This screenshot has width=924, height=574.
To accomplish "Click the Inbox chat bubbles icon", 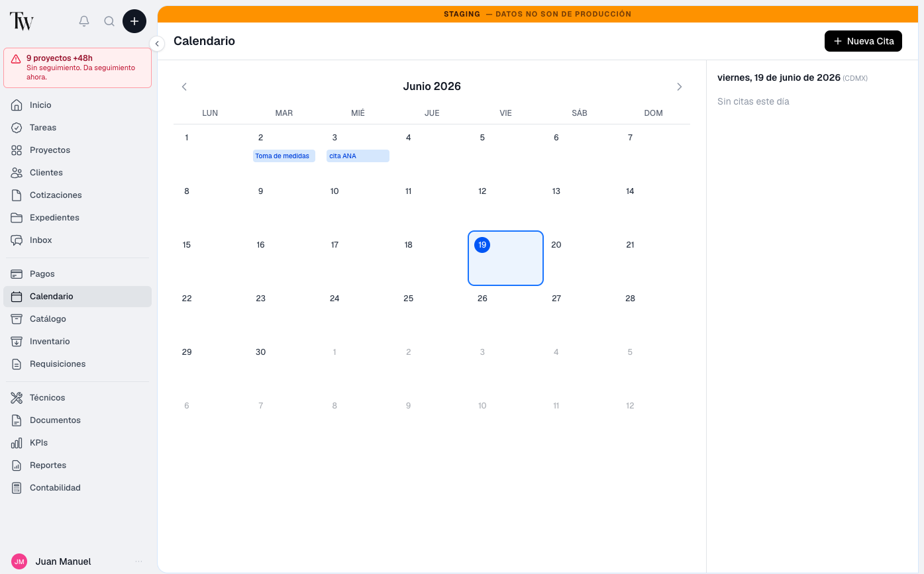I will coord(17,240).
